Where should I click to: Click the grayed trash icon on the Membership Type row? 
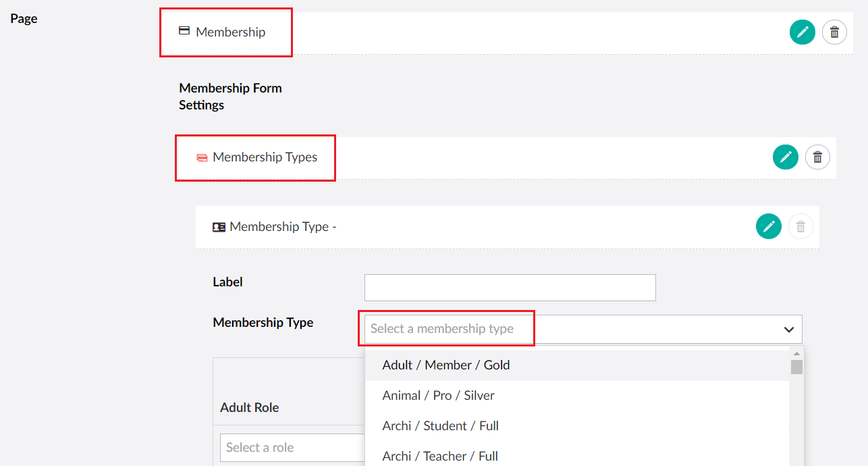pos(801,226)
